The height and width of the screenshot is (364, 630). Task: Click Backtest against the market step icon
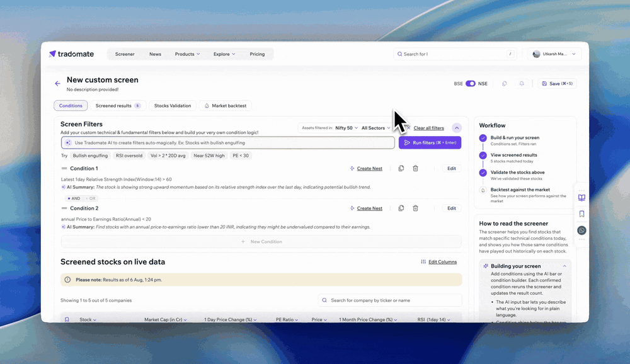tap(483, 190)
